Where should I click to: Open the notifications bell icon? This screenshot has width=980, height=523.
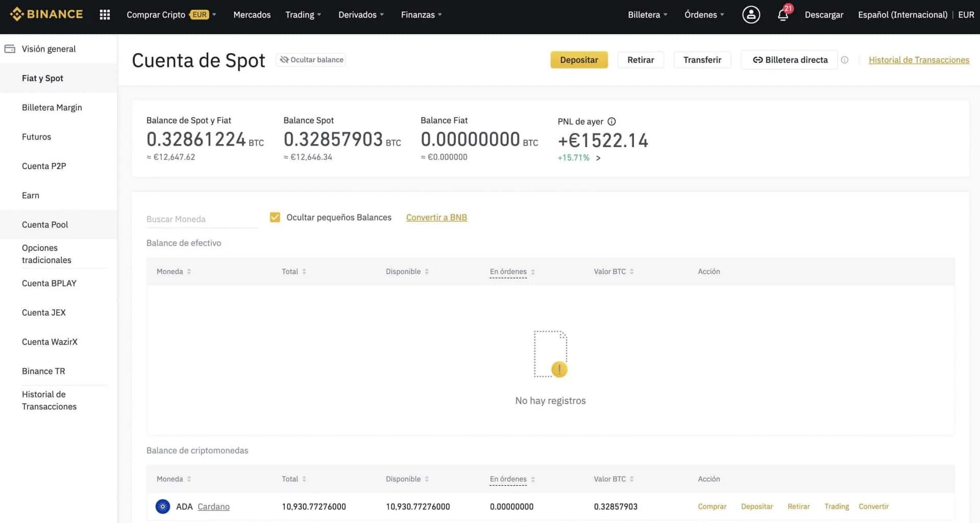click(783, 15)
